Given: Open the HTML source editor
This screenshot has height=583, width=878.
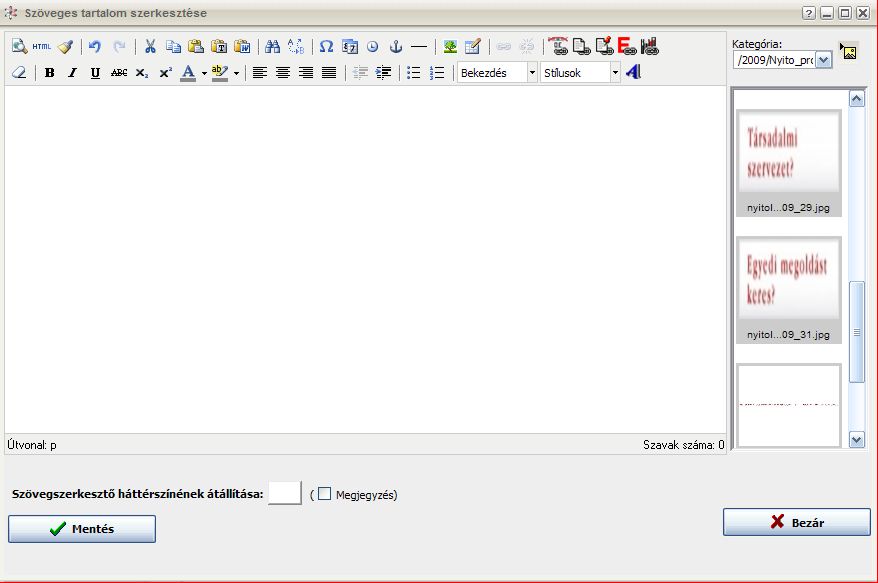Looking at the screenshot, I should pos(41,47).
